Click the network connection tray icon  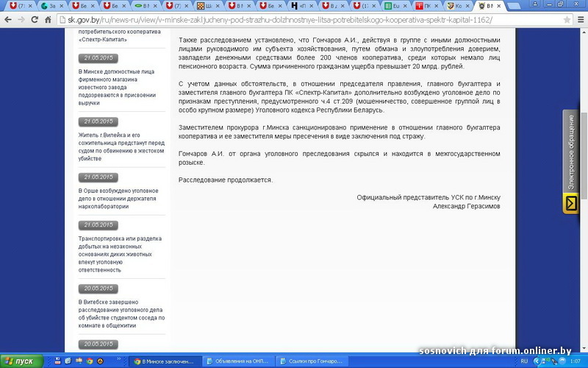[x=548, y=361]
